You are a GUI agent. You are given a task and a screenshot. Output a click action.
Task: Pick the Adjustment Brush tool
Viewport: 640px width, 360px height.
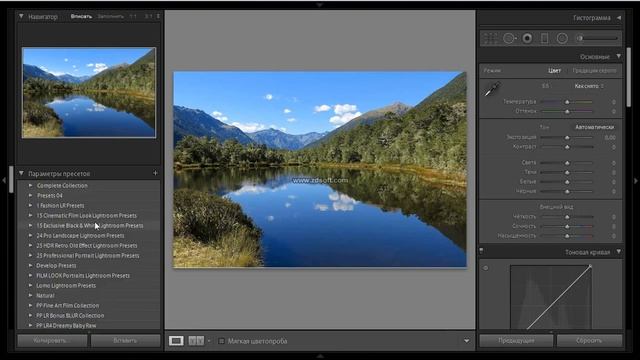(596, 38)
